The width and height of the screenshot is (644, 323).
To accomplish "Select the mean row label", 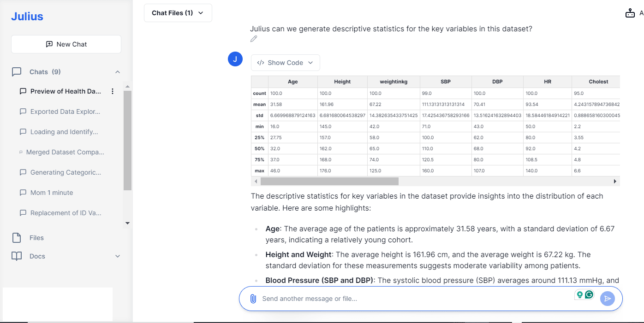I will 259,104.
